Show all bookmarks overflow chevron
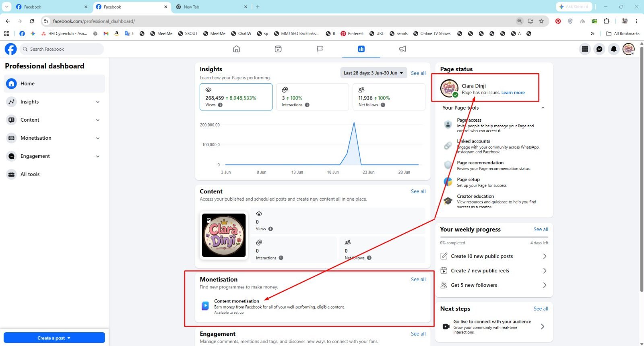The height and width of the screenshot is (346, 644). 592,33
